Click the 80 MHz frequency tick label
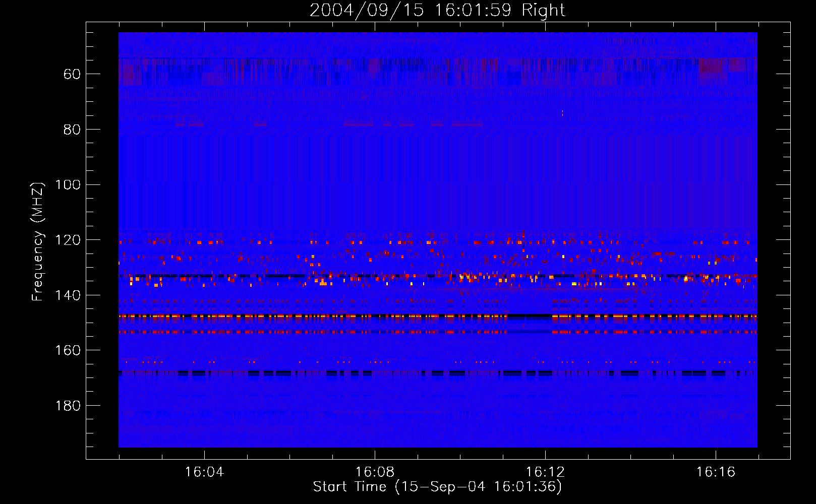 coord(72,130)
